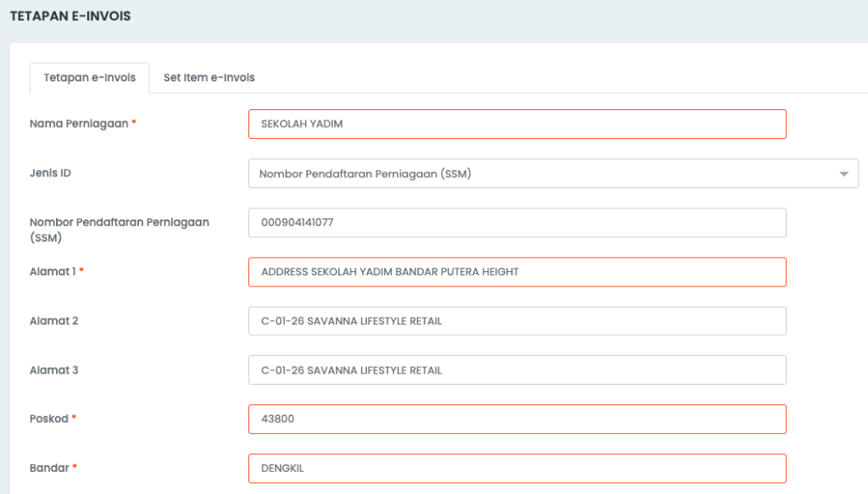The image size is (868, 494).
Task: Open the Set Item e-Invois tab
Action: coord(209,77)
